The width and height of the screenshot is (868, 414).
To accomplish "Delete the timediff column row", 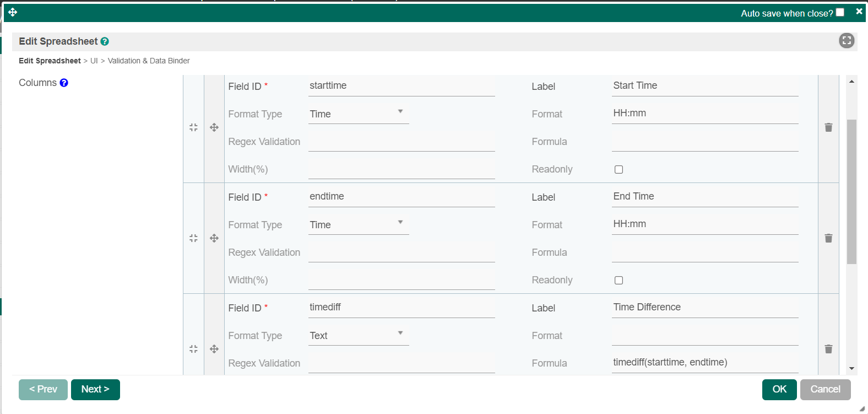I will tap(828, 349).
